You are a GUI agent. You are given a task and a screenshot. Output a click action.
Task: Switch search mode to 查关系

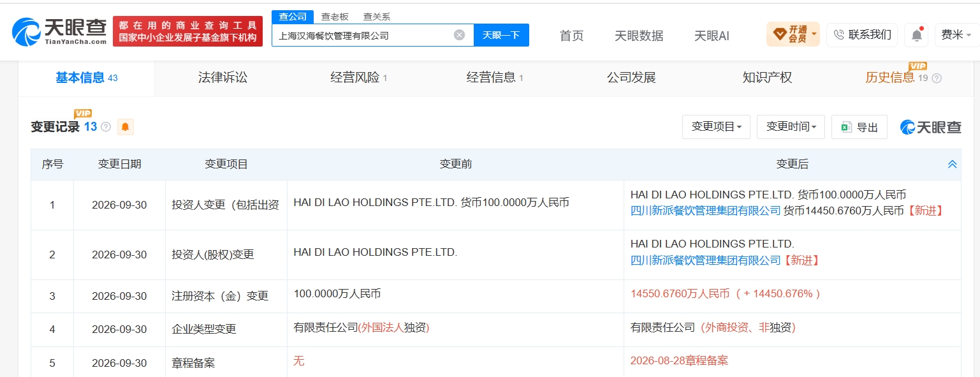point(377,17)
